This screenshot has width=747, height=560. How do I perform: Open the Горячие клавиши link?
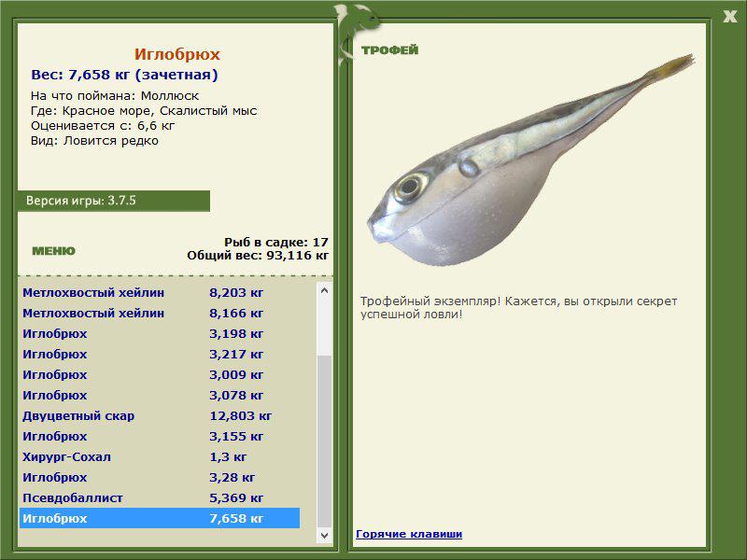pyautogui.click(x=409, y=534)
